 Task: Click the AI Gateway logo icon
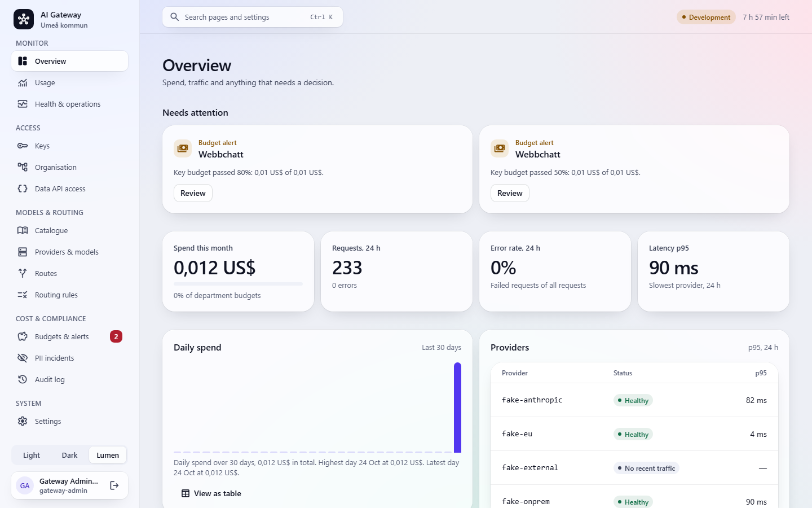24,19
